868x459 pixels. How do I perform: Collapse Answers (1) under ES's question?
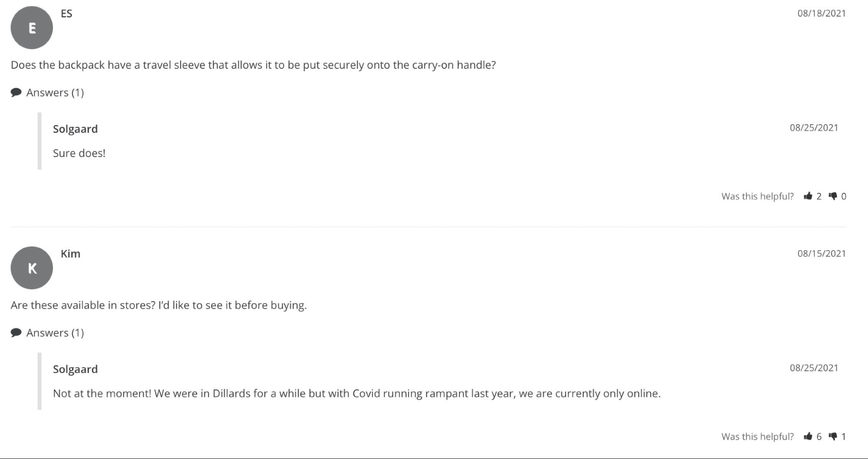coord(55,93)
